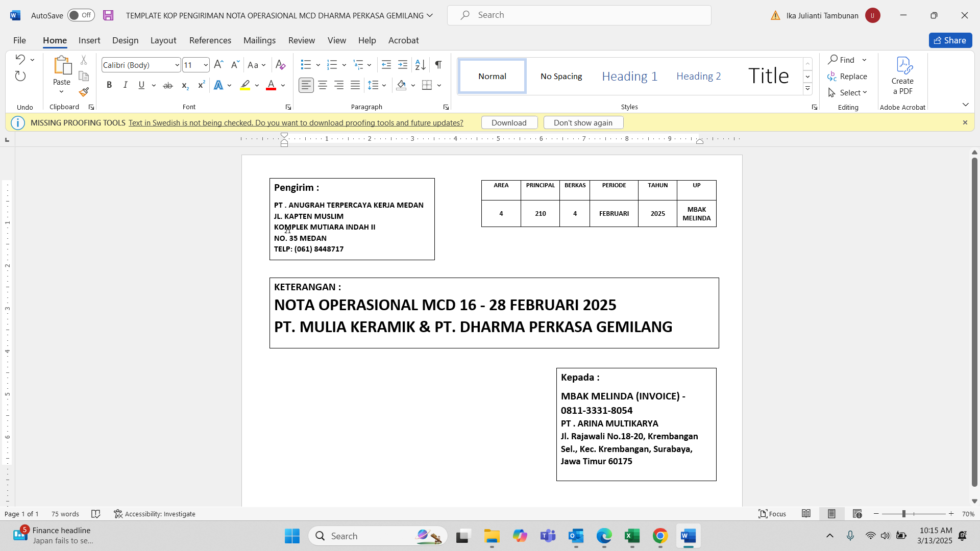
Task: Apply the No Spacing style
Action: pos(561,76)
